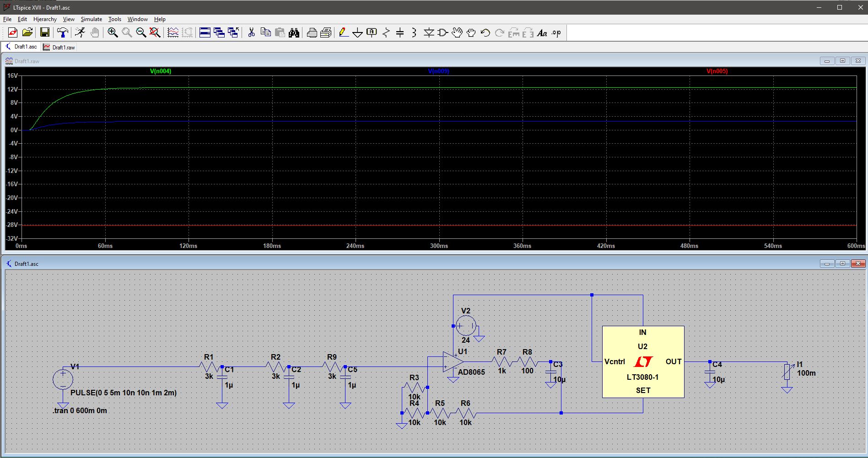Open the View menu
Screen dimensions: 868x458
click(69, 19)
